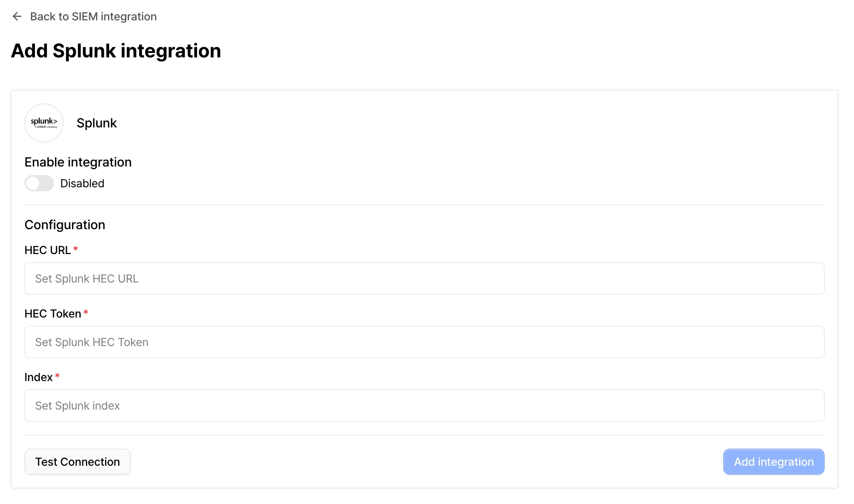Click the Test Connection button
Viewport: 854px width, 504px height.
click(77, 461)
